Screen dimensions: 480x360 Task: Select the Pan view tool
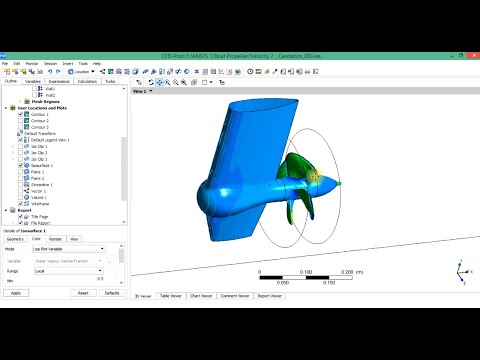coord(159,82)
